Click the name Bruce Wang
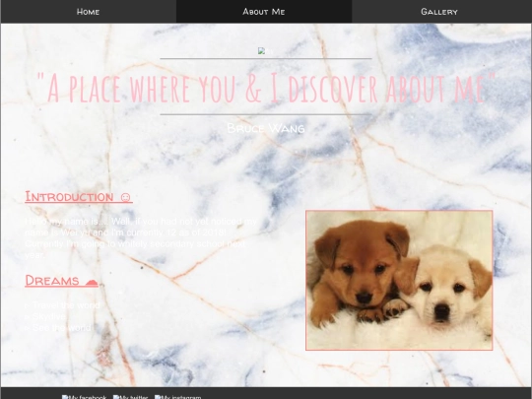532x399 pixels. 266,128
